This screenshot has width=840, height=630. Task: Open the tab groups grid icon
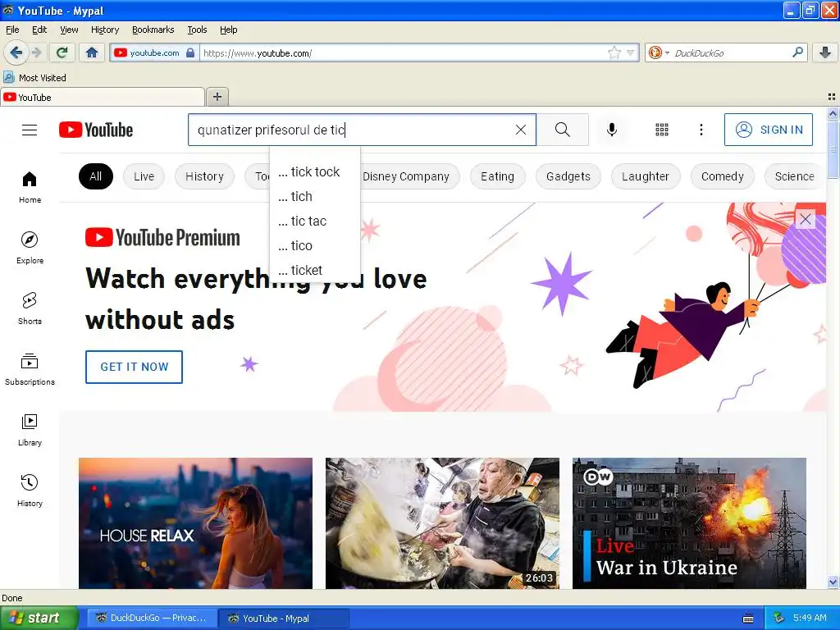[x=832, y=97]
